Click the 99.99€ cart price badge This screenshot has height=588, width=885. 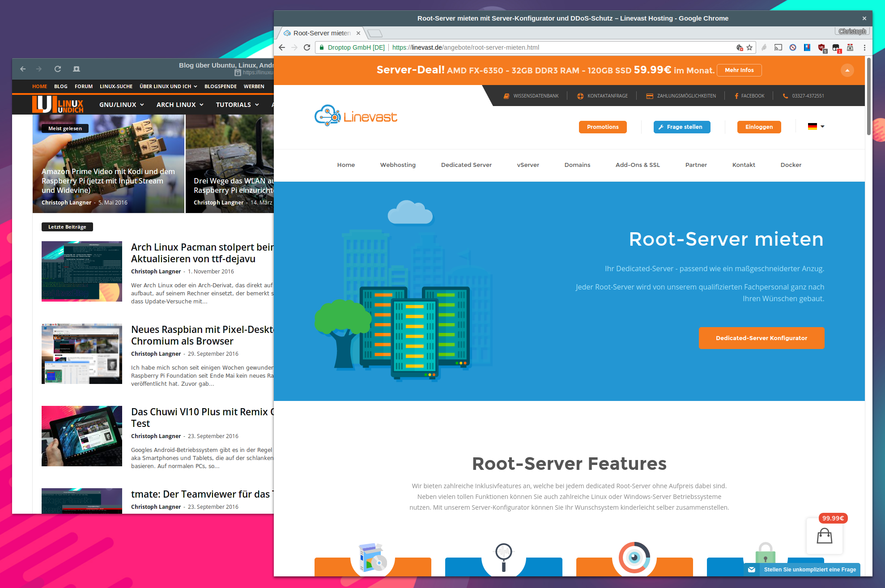tap(833, 518)
